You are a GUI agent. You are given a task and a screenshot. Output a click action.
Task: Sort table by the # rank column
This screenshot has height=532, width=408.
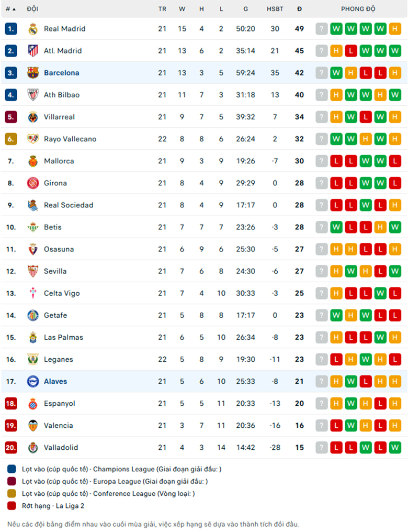coord(10,9)
